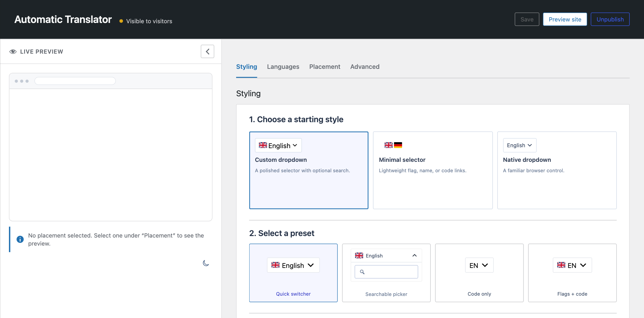Screen dimensions: 644x318
Task: Click UK flag in Quick switcher preset
Action: (275, 265)
